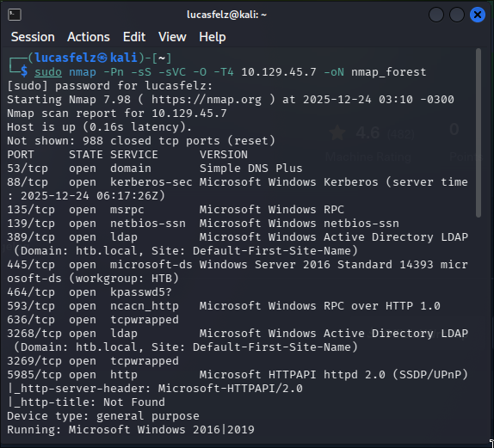Click the maximize window circle button
This screenshot has width=494, height=448.
456,15
